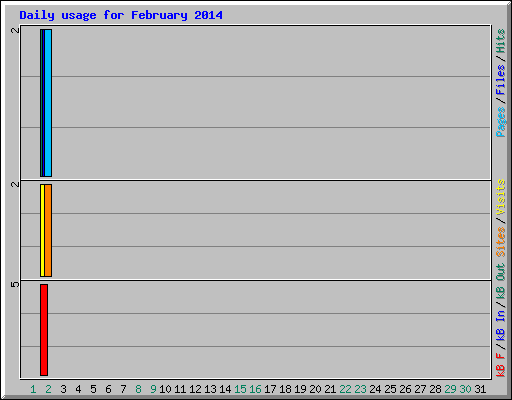Click day label 2 on the date axis
512x400 pixels.
(x=48, y=389)
